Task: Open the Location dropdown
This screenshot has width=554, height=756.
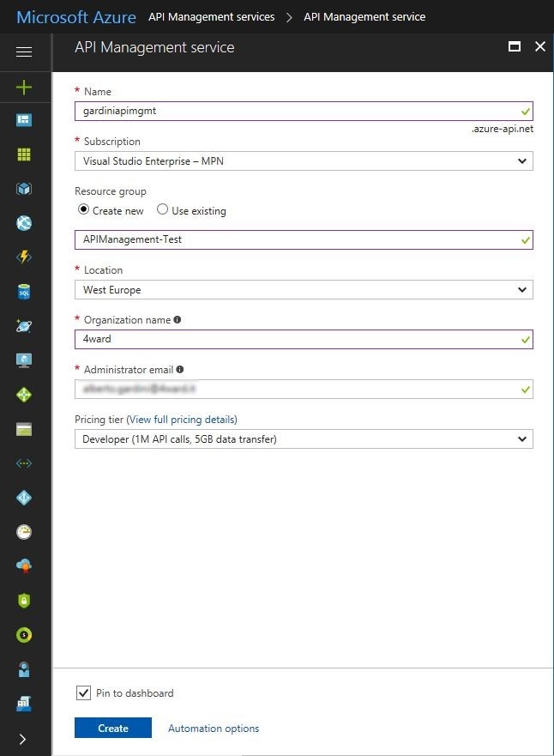Action: click(304, 289)
